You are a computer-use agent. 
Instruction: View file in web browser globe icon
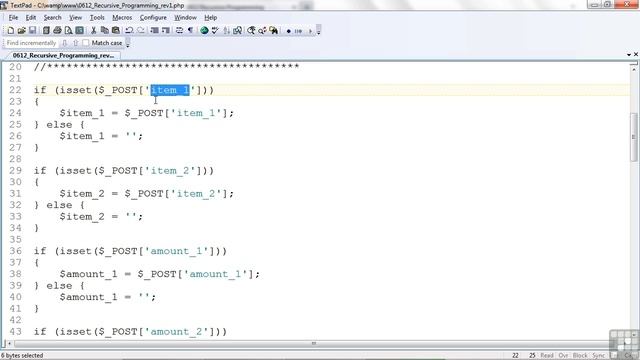(204, 31)
